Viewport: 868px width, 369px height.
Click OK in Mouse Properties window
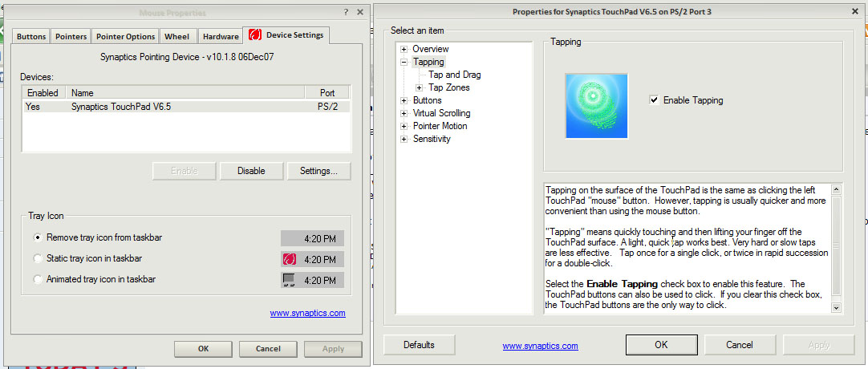pyautogui.click(x=203, y=348)
